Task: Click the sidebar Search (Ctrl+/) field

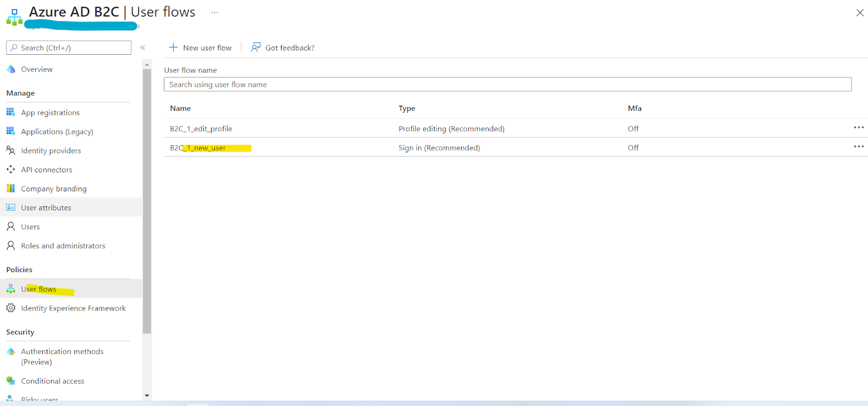Action: pos(69,48)
